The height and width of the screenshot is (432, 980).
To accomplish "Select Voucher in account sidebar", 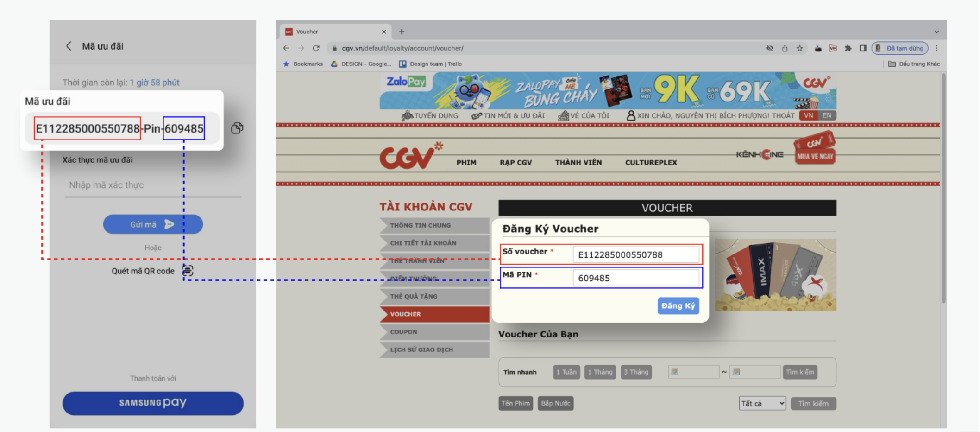I will (434, 314).
